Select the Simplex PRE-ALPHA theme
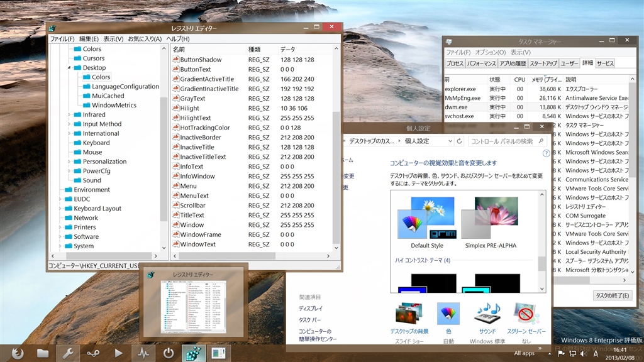The width and height of the screenshot is (644, 362). pos(491,219)
